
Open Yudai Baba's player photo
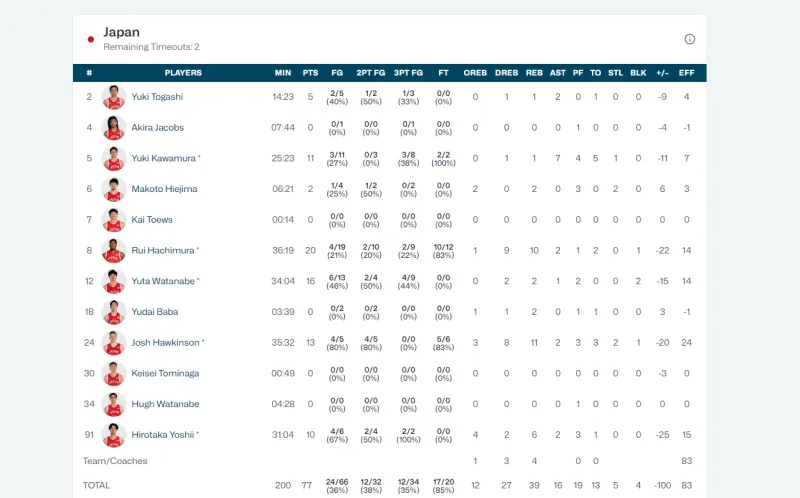114,312
